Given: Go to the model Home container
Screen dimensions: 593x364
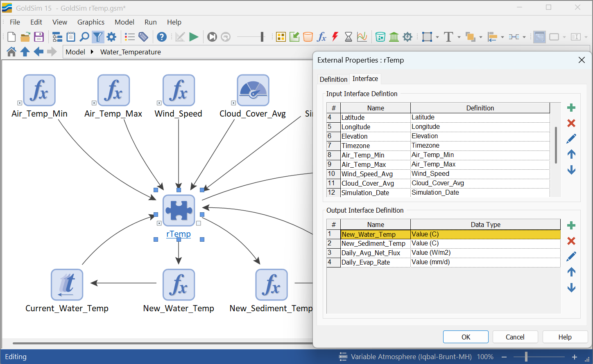Looking at the screenshot, I should 11,52.
